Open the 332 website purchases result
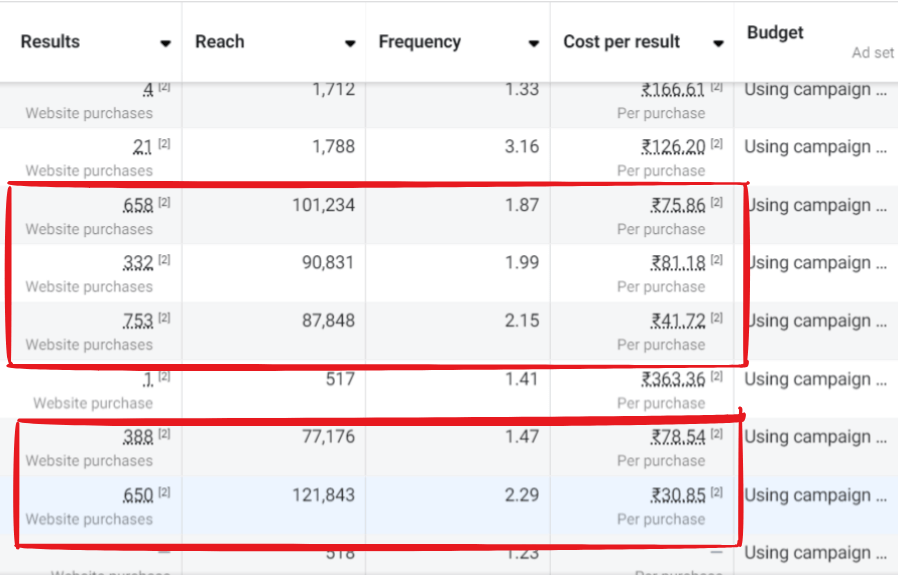 point(138,263)
